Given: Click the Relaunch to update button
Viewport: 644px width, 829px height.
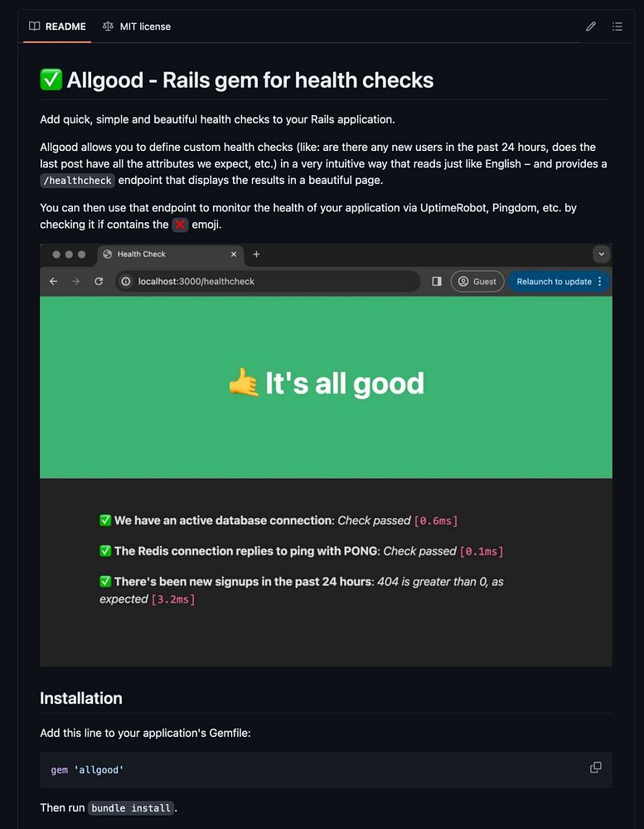Looking at the screenshot, I should click(554, 281).
